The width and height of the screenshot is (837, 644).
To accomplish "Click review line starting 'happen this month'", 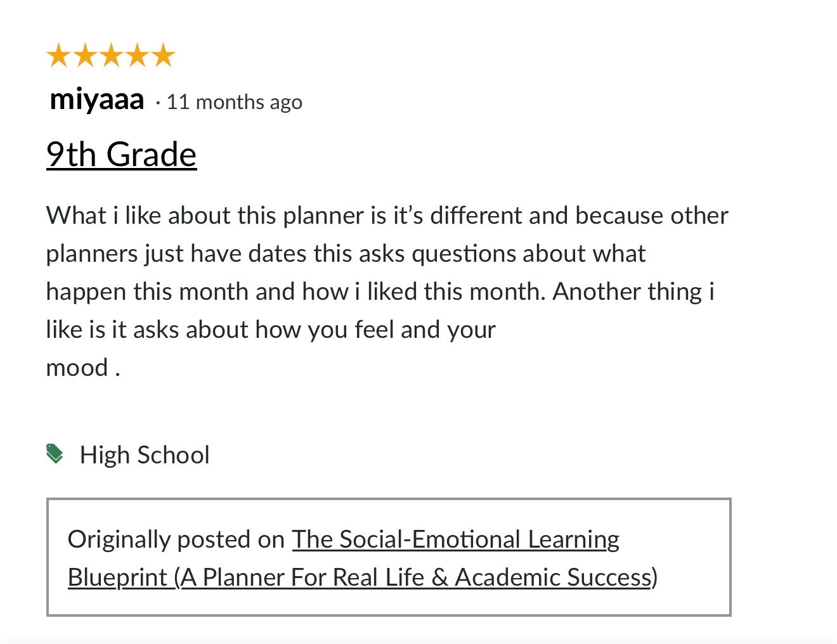I will click(x=380, y=292).
